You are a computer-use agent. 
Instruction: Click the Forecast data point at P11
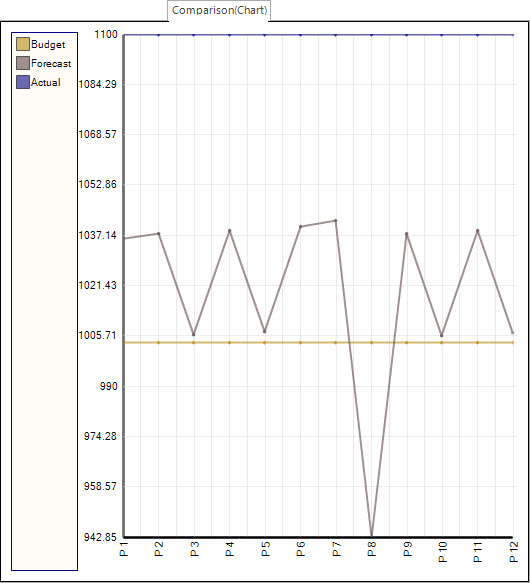pos(478,231)
